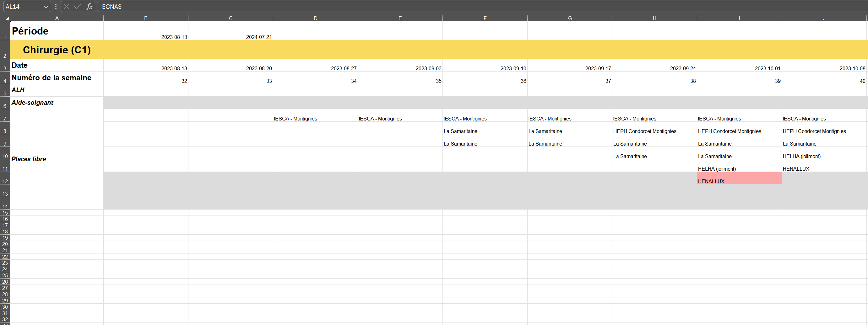Click week number 32 cell

(146, 78)
